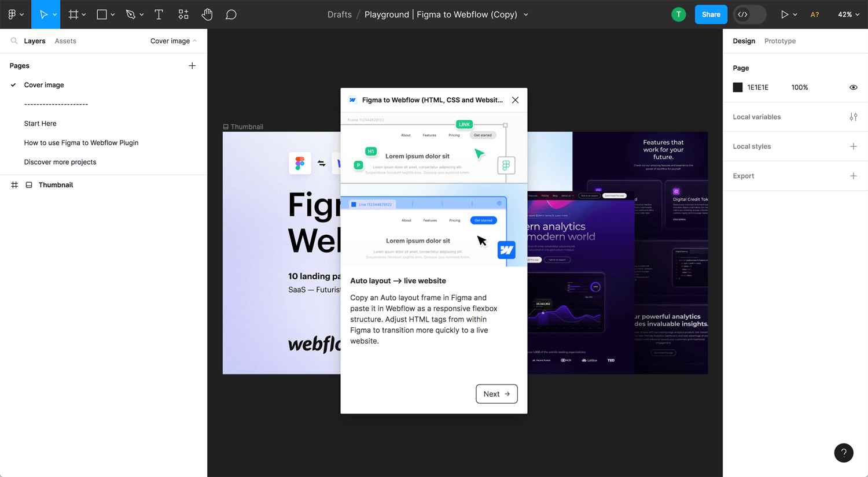Click the missing fonts A? indicator
The height and width of the screenshot is (477, 868).
pos(815,14)
